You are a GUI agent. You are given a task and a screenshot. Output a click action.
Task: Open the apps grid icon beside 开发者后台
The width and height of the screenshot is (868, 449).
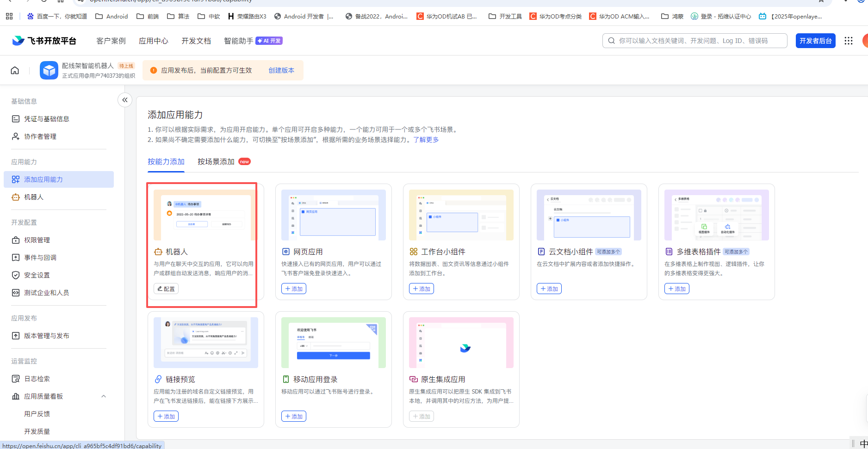coord(848,41)
